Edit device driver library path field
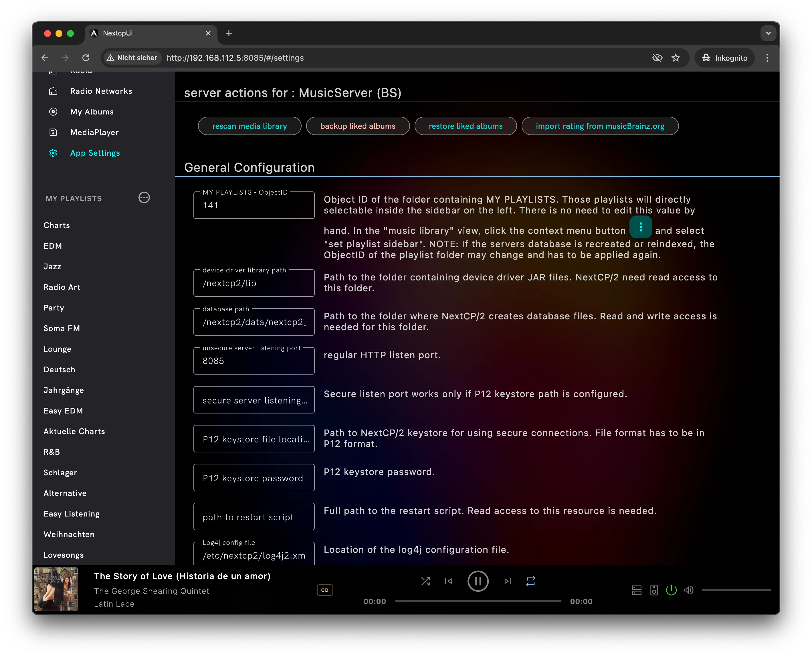The height and width of the screenshot is (657, 812). tap(254, 284)
